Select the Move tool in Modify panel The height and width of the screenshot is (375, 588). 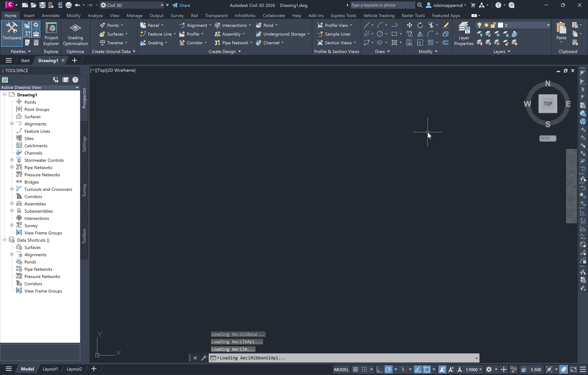(409, 25)
